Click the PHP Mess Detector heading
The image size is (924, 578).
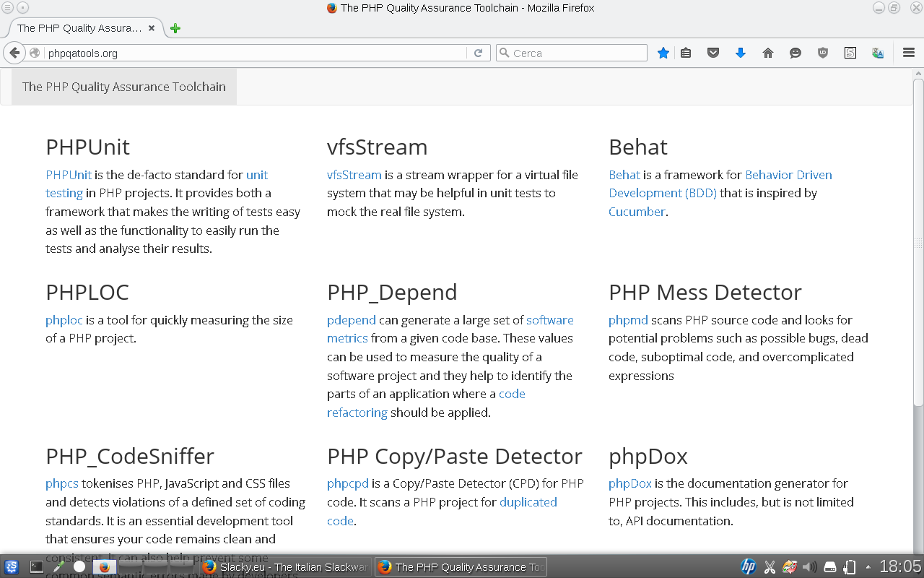coord(705,292)
